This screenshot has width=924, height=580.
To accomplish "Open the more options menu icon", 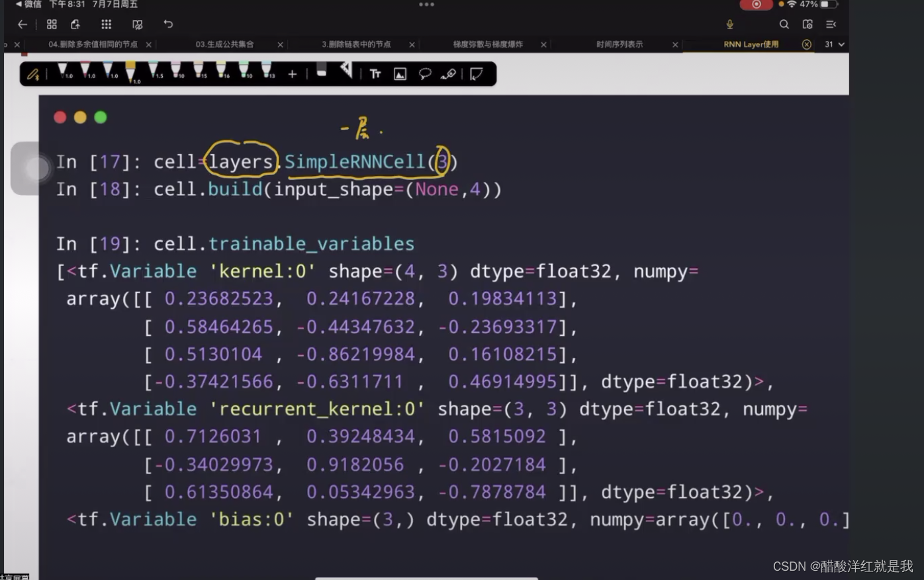I will tap(831, 24).
